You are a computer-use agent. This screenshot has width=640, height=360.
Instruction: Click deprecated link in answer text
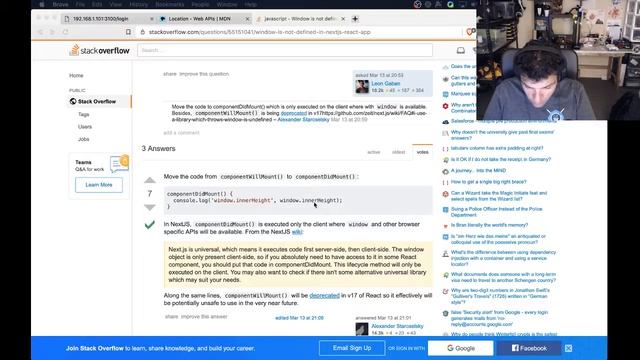324,296
